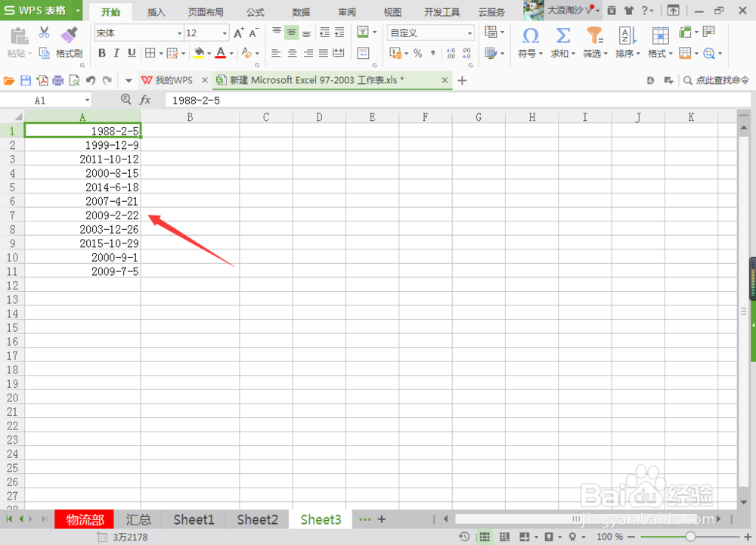Click the decrease indent icon
Screen dimensions: 756x545
tap(324, 33)
